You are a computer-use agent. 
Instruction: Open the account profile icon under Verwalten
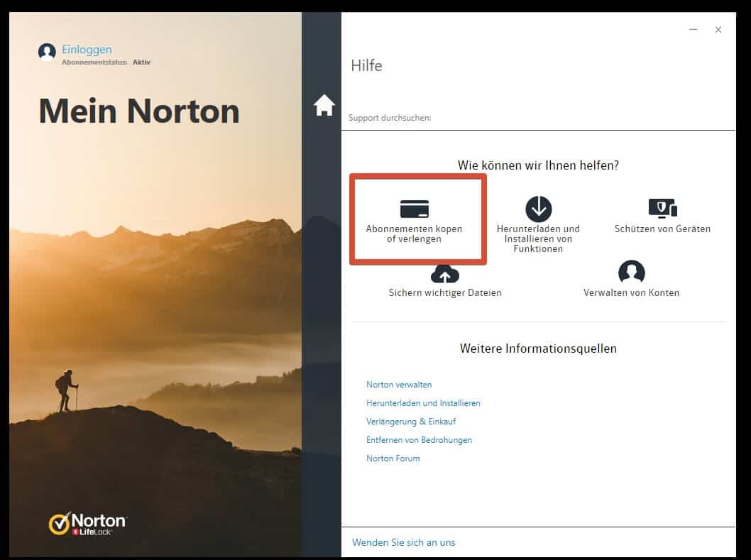[x=631, y=272]
